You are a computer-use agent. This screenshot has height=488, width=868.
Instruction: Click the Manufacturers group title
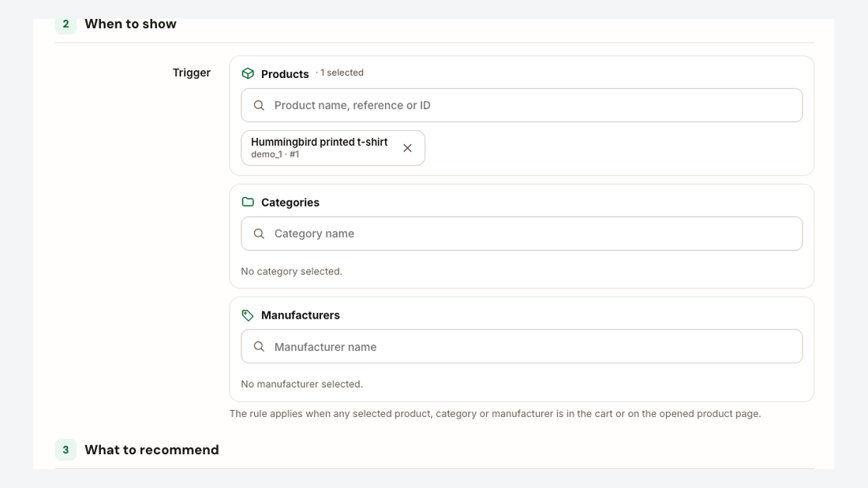coord(301,315)
